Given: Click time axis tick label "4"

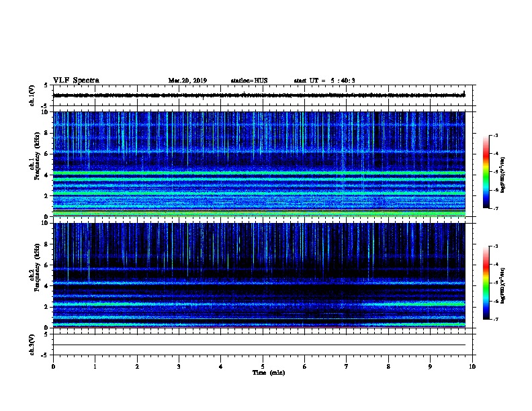Looking at the screenshot, I should point(221,367).
